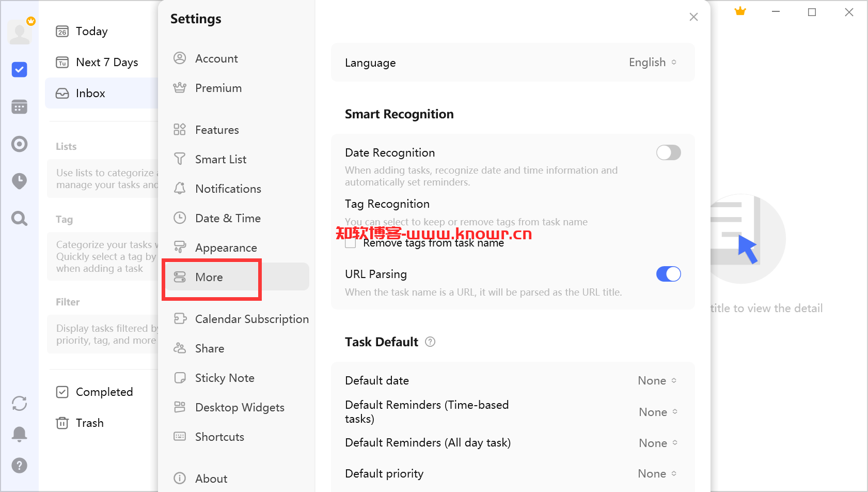Image resolution: width=868 pixels, height=492 pixels.
Task: Enable the Date Recognition toggle
Action: [668, 152]
